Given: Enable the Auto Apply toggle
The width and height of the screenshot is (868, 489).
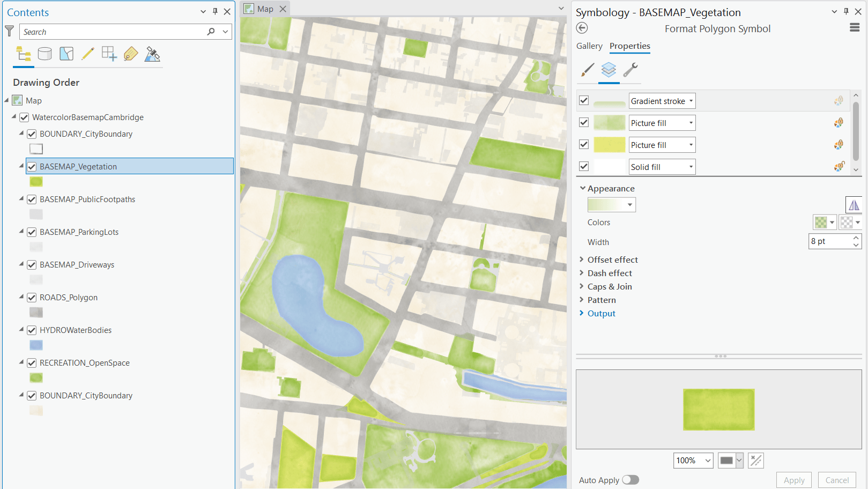Looking at the screenshot, I should click(630, 480).
